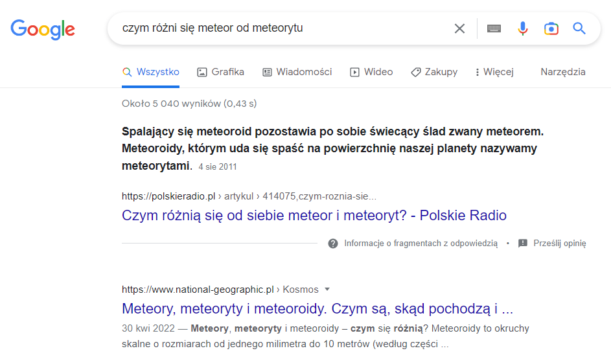Switch to the Wideo tab
The width and height of the screenshot is (611, 364).
371,72
